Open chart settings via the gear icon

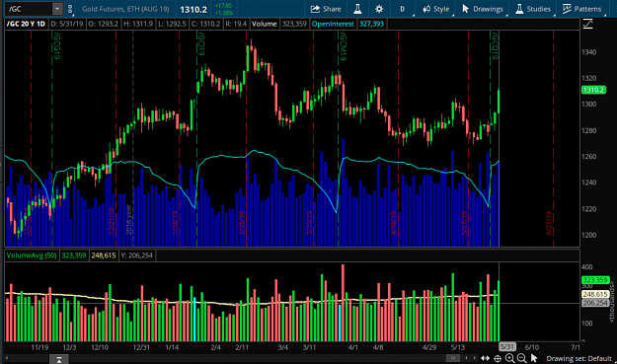[x=379, y=9]
